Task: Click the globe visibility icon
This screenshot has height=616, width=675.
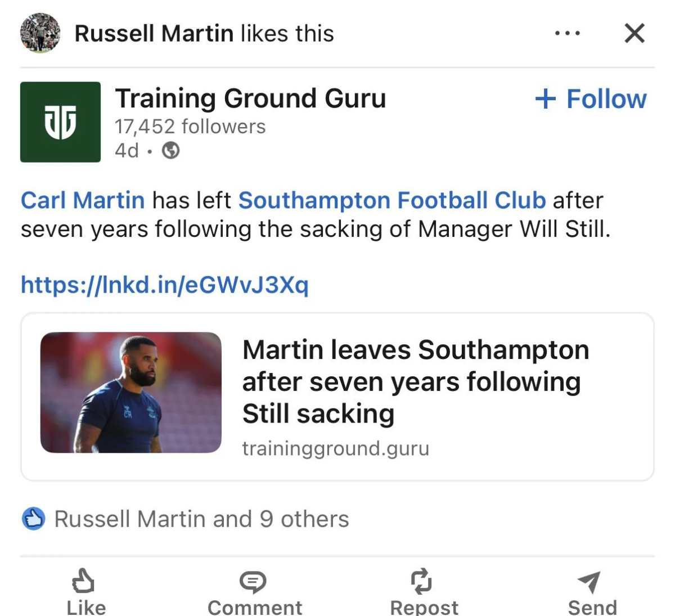Action: 171,151
